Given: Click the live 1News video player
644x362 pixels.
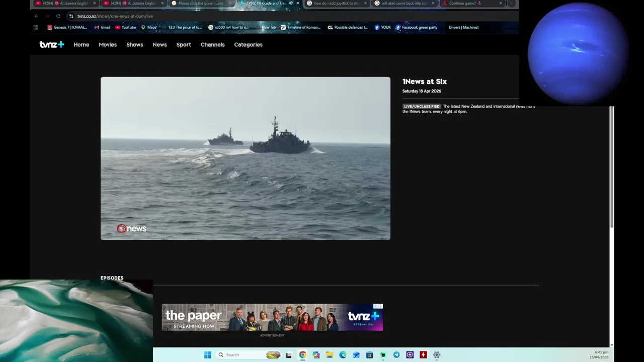Looking at the screenshot, I should pos(245,158).
